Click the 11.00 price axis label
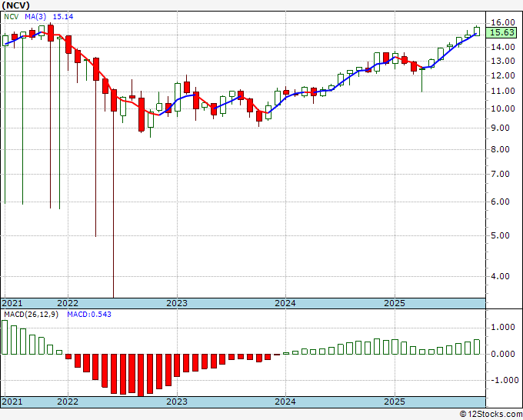 pos(503,91)
